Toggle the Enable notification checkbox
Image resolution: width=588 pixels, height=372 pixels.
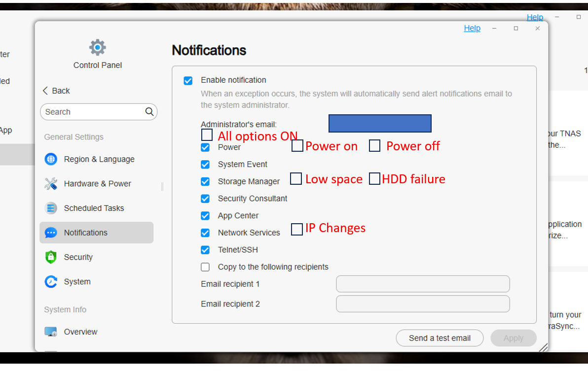(x=188, y=80)
